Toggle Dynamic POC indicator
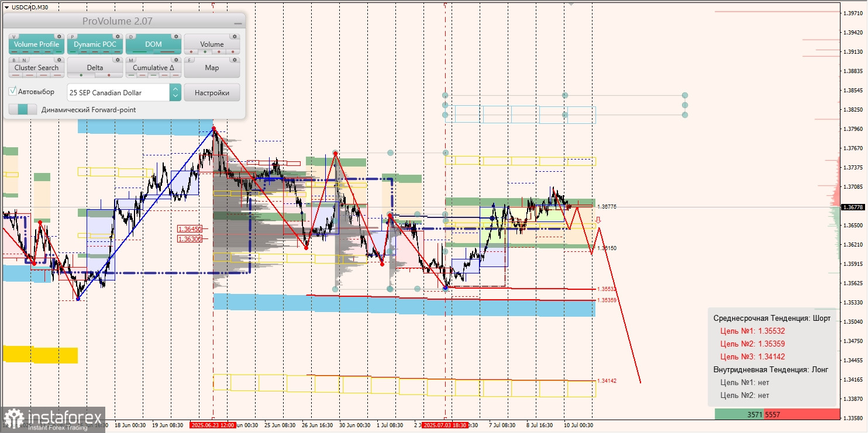This screenshot has width=868, height=433. [95, 44]
